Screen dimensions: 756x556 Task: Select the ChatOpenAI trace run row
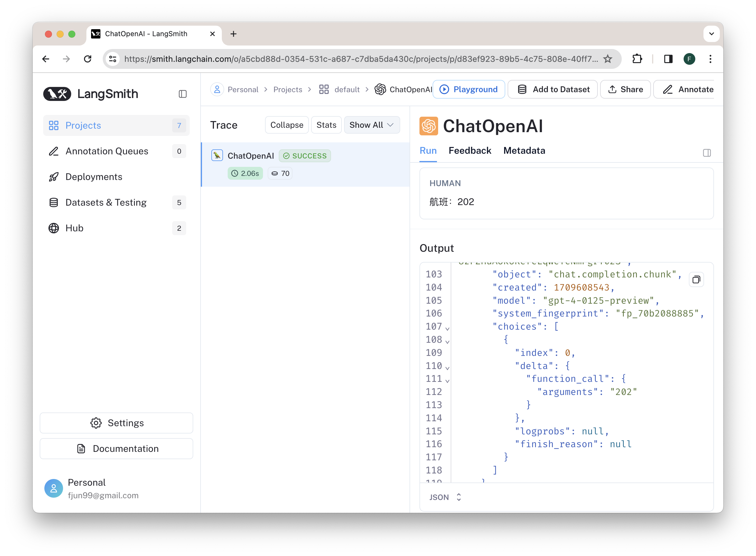tap(305, 164)
